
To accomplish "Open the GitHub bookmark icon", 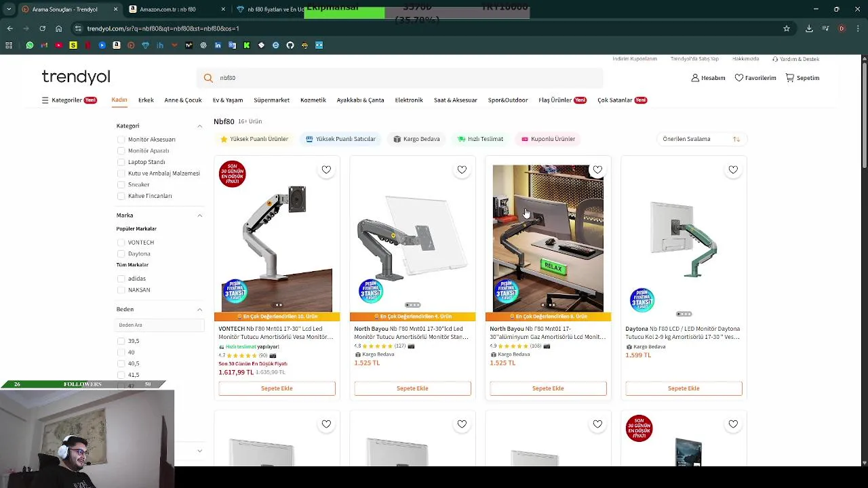I will click(290, 45).
